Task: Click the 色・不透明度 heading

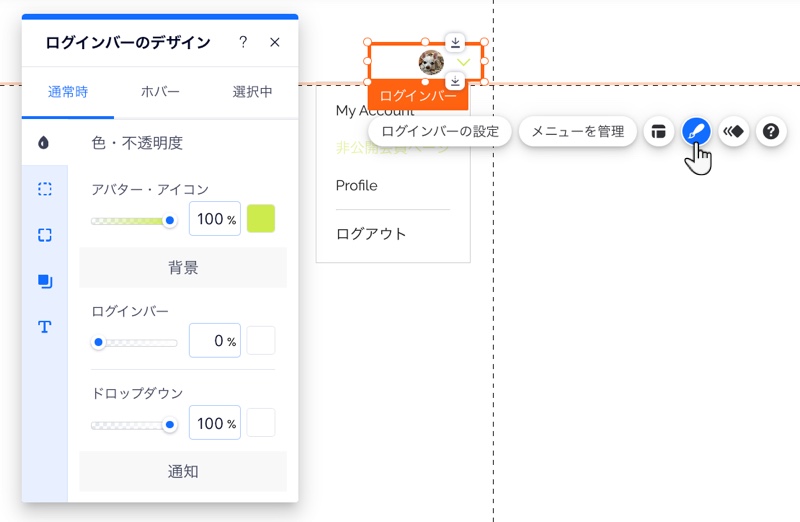Action: point(137,143)
